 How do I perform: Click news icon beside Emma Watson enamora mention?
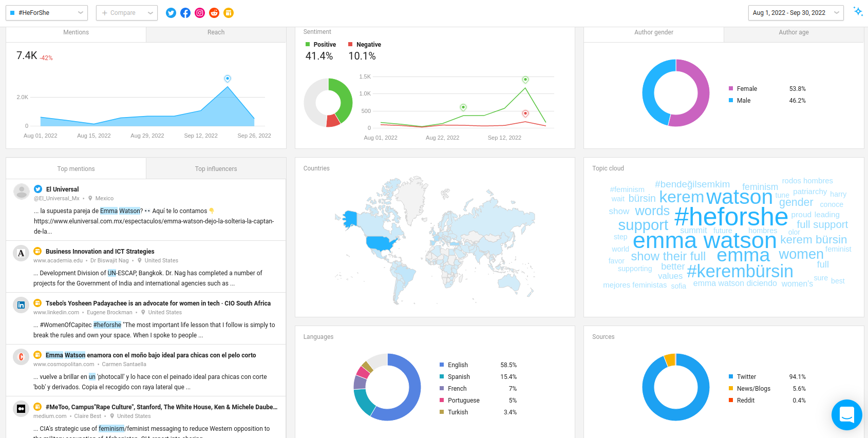click(37, 355)
